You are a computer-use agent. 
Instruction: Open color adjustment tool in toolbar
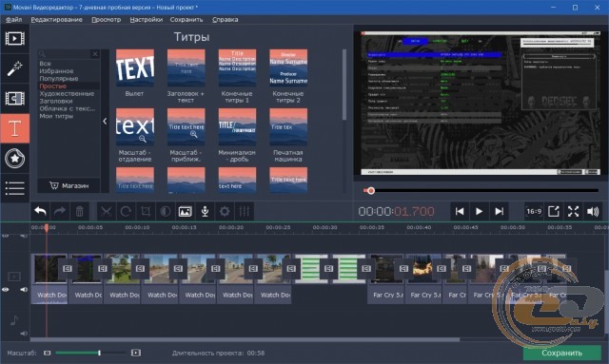[x=166, y=212]
